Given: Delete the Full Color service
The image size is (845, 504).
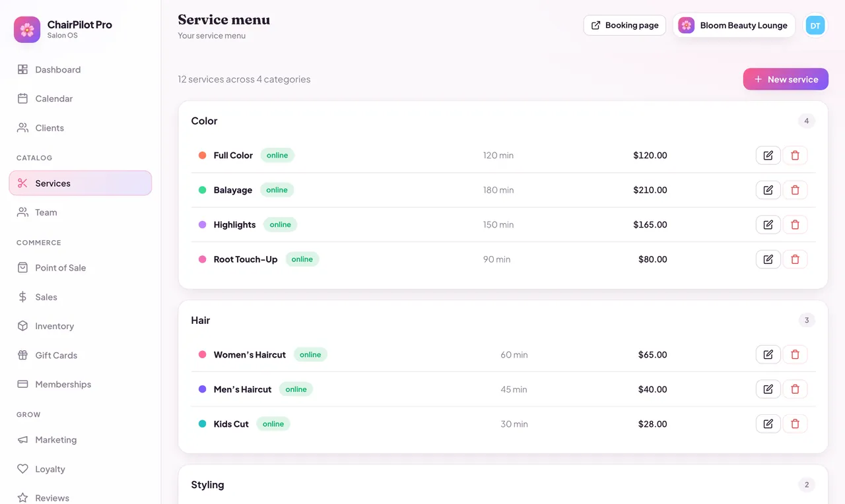Looking at the screenshot, I should click(795, 156).
